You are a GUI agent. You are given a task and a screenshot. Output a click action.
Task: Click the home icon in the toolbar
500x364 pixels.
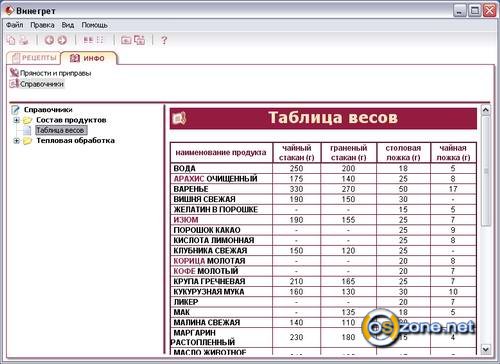click(x=11, y=40)
